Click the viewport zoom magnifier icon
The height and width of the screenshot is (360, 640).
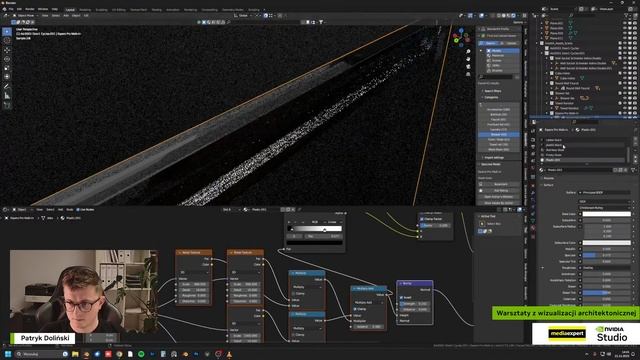[x=468, y=51]
